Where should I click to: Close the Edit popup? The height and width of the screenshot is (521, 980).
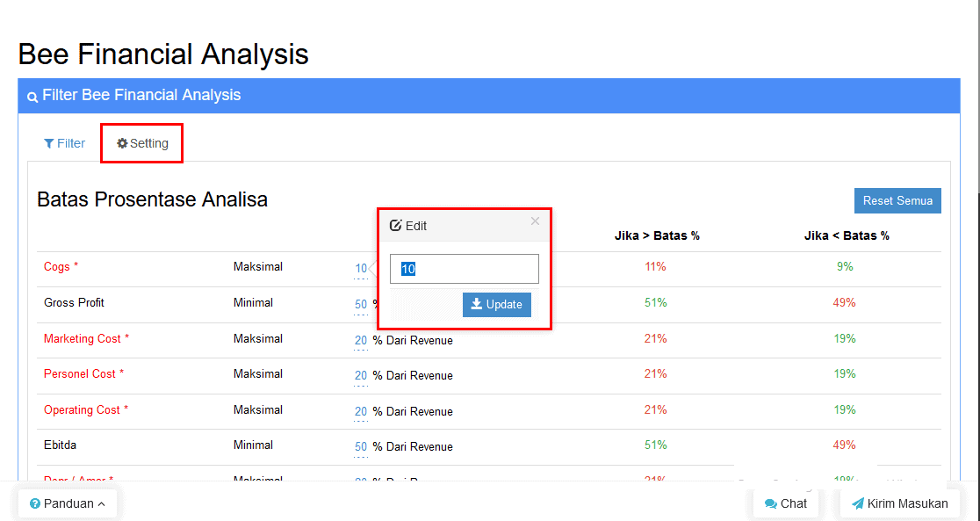(535, 221)
